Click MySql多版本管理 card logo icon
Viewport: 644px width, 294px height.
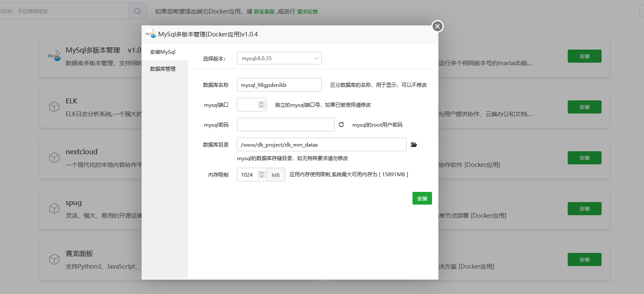point(54,56)
